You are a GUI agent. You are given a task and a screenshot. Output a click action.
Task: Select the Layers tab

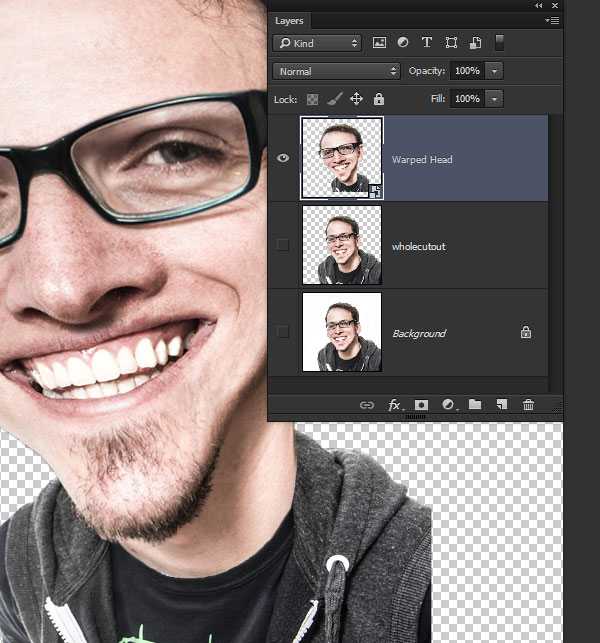[289, 21]
